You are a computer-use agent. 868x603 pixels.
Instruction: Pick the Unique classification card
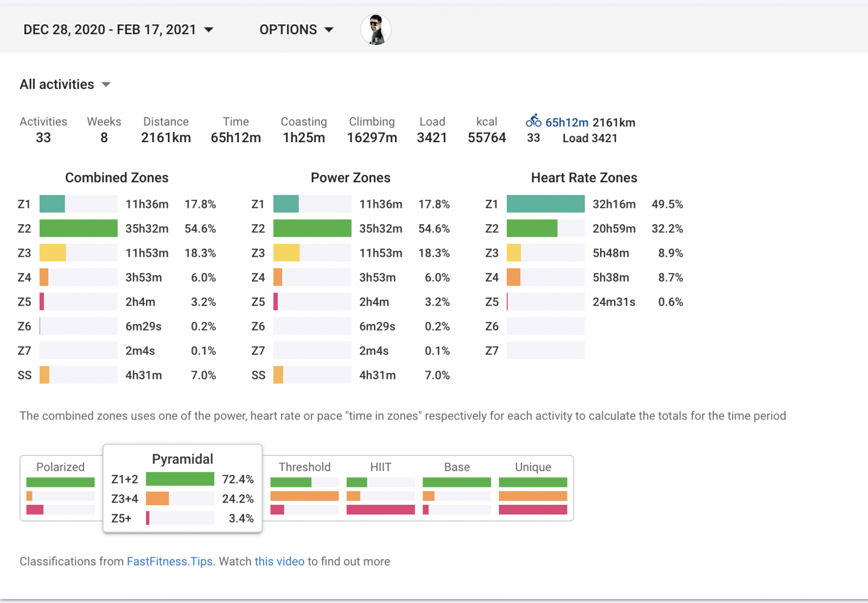click(x=533, y=488)
